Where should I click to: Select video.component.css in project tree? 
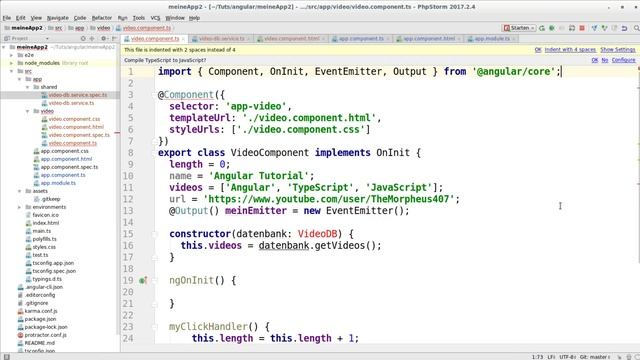[74, 119]
